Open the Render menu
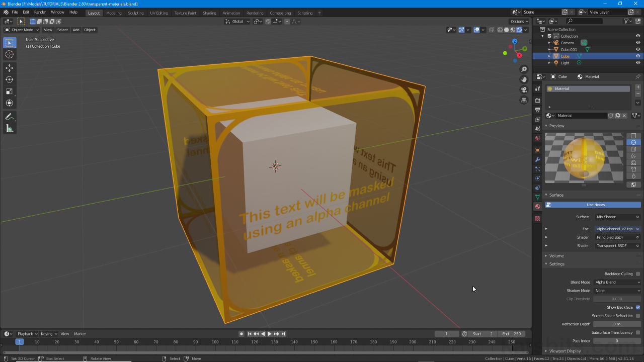 click(40, 12)
